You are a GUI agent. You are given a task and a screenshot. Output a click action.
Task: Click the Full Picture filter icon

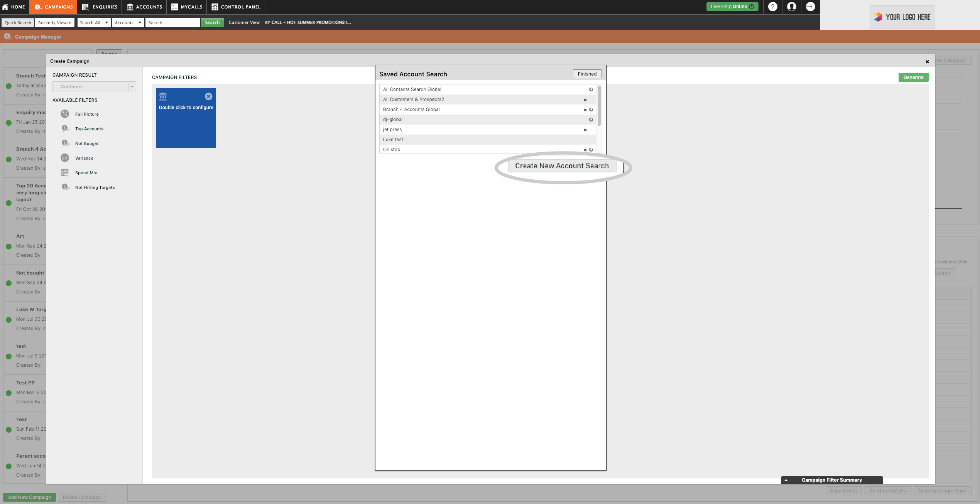[x=64, y=114]
